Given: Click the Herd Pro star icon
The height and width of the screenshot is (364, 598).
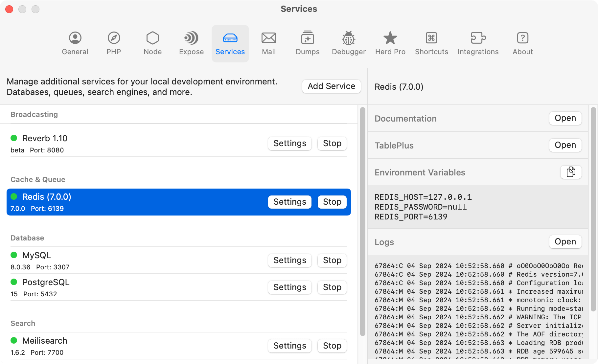Looking at the screenshot, I should pos(390,43).
